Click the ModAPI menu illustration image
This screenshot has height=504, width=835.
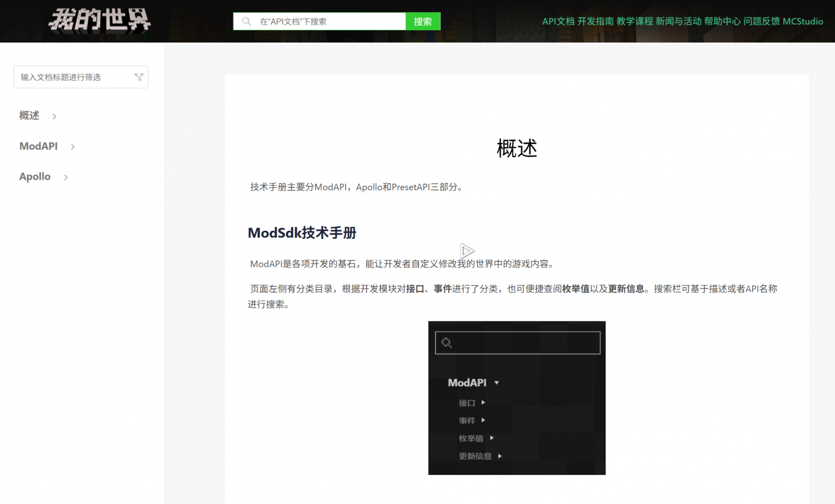[x=517, y=398]
